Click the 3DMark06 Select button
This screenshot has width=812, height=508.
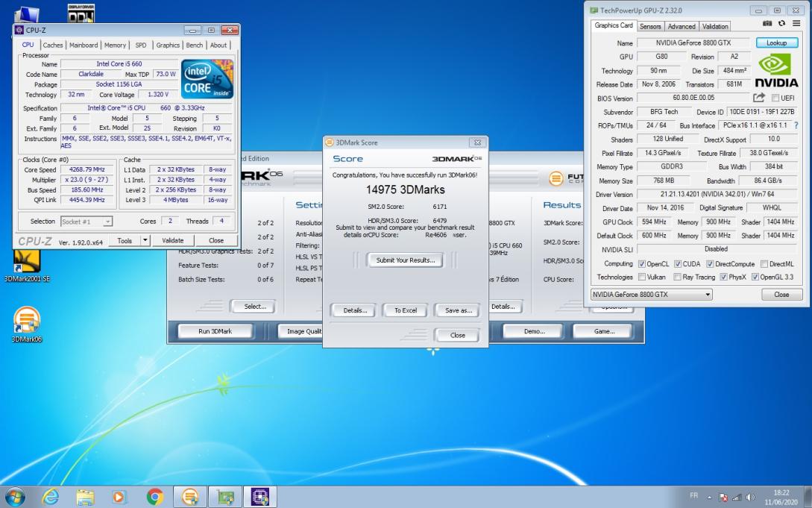[x=255, y=307]
